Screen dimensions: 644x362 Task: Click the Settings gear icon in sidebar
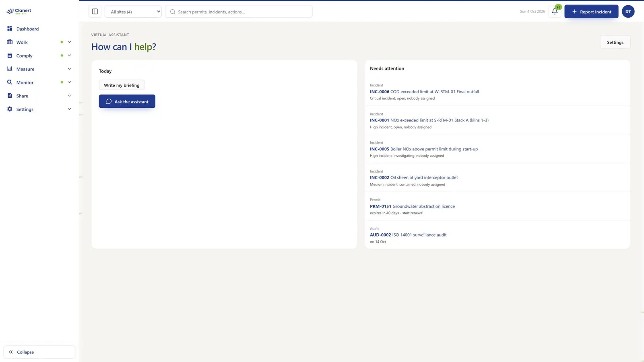[10, 109]
